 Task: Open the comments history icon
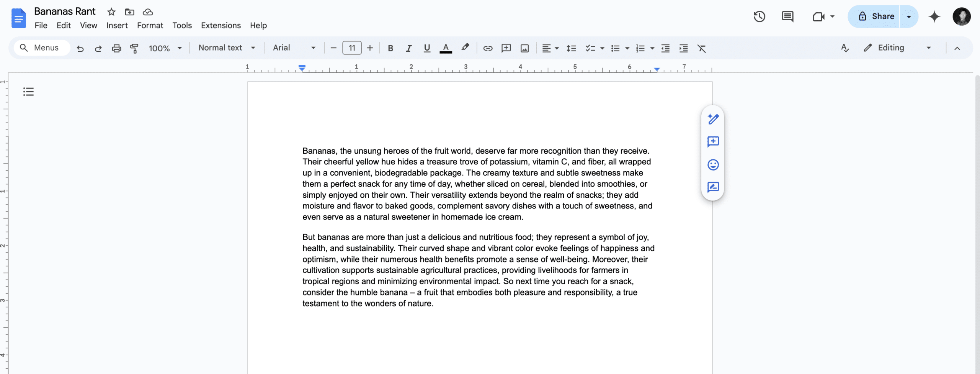pos(787,16)
